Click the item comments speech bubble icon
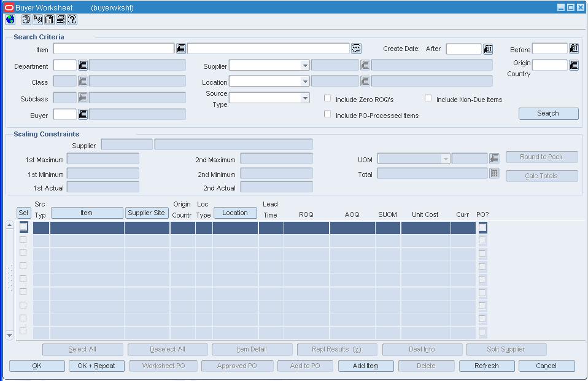This screenshot has width=588, height=381. point(356,49)
